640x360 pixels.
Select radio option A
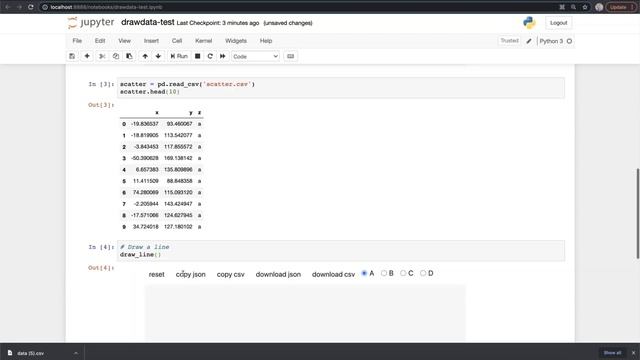tap(364, 273)
